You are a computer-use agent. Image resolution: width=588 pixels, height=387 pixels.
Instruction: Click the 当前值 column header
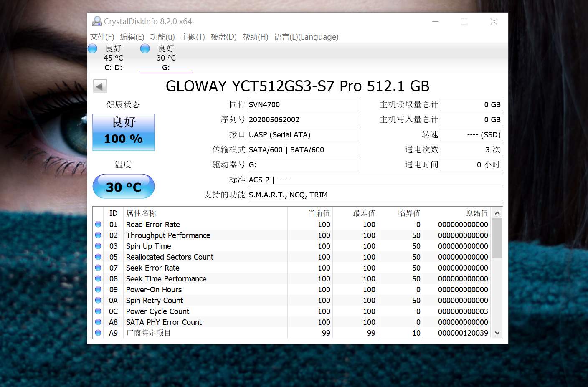(319, 213)
